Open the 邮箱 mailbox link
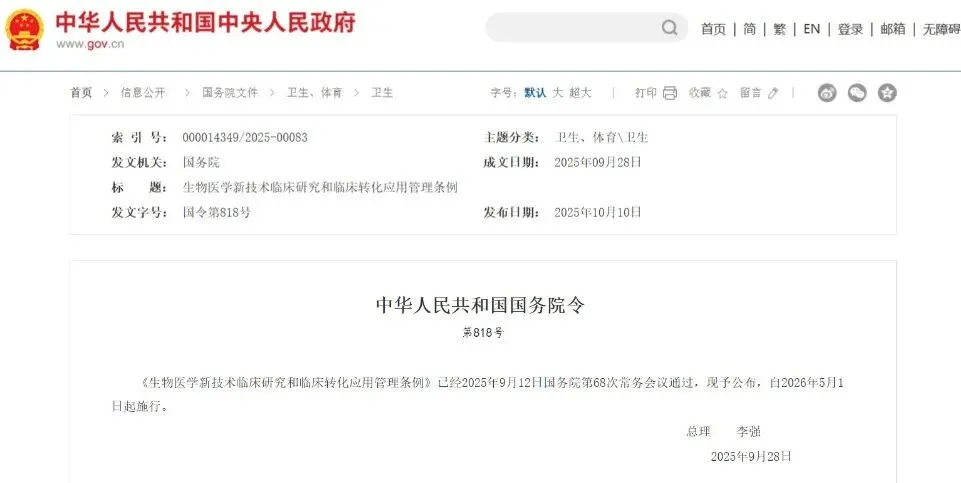The image size is (961, 483). 893,29
